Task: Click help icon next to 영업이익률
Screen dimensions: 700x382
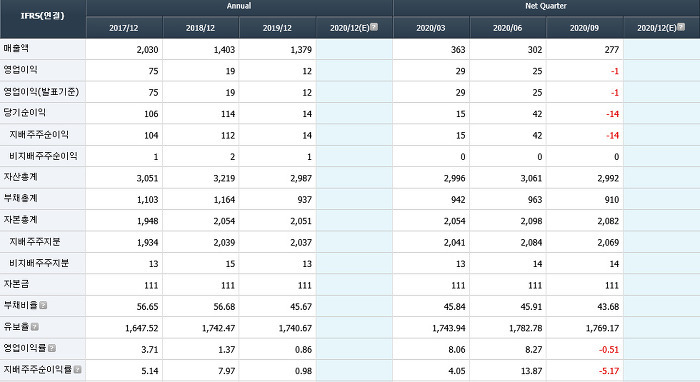Action: (x=52, y=348)
